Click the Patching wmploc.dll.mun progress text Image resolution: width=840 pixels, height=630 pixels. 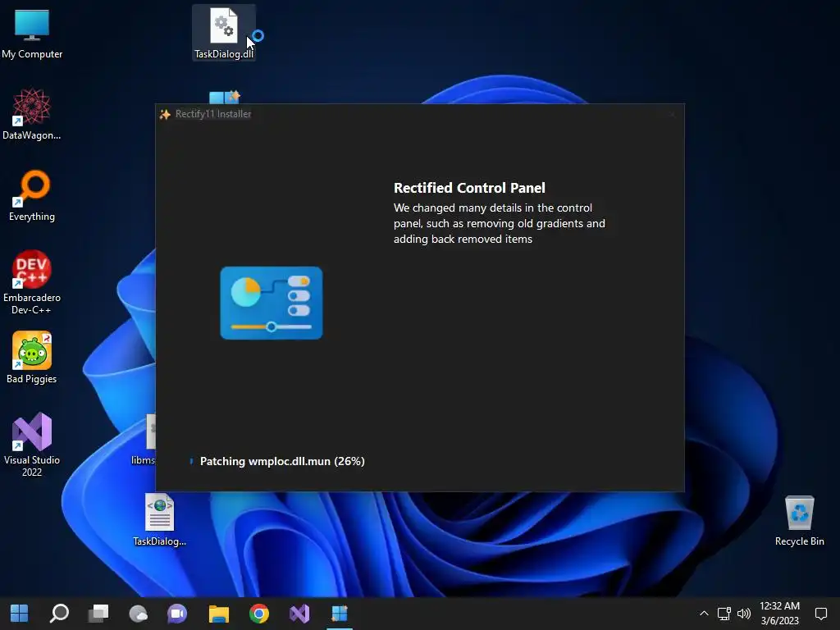282,461
